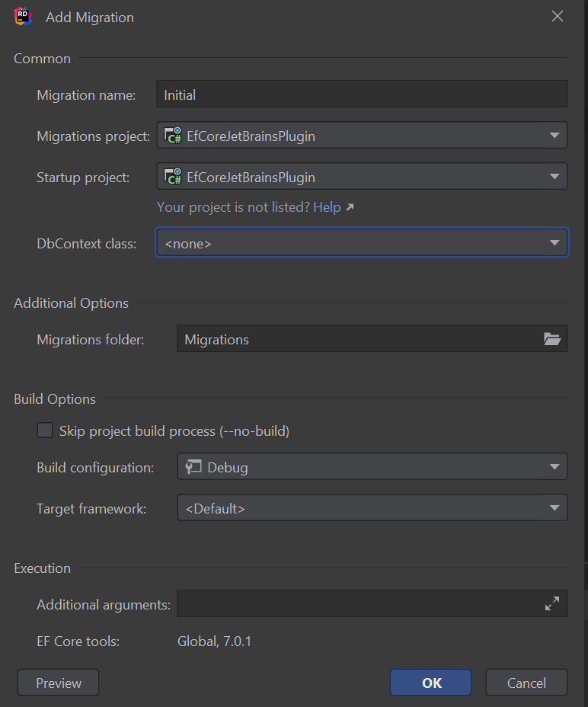Cancel the Add Migration dialog
The height and width of the screenshot is (707, 588).
point(526,682)
